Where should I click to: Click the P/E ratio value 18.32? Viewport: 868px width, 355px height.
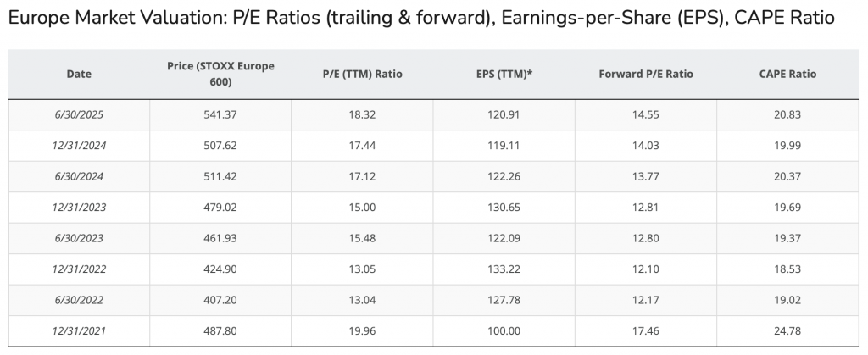pyautogui.click(x=363, y=114)
